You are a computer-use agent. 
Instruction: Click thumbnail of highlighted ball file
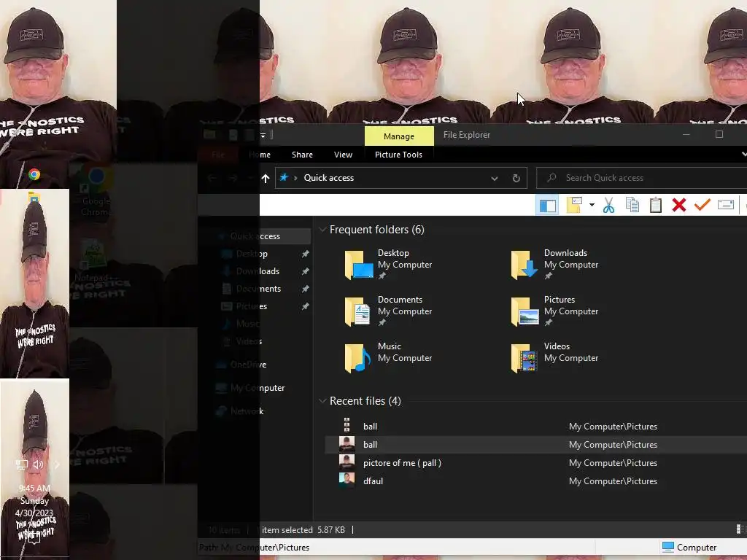(x=347, y=444)
